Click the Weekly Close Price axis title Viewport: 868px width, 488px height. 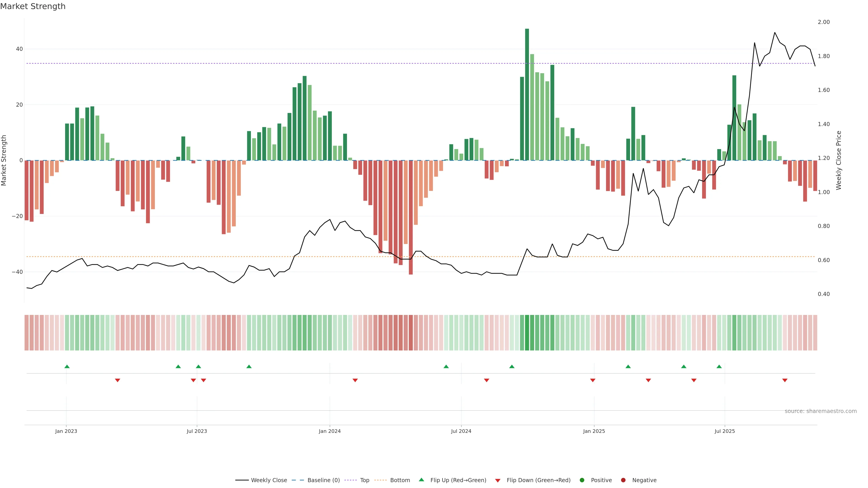pos(839,160)
